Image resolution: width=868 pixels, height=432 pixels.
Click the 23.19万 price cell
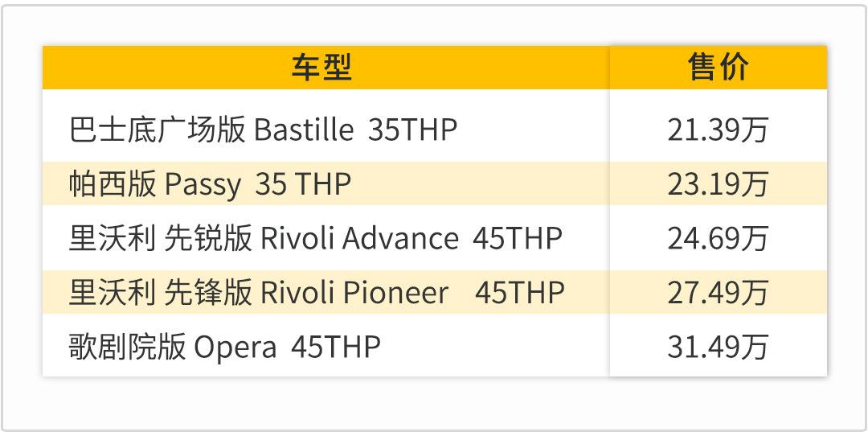pos(718,184)
